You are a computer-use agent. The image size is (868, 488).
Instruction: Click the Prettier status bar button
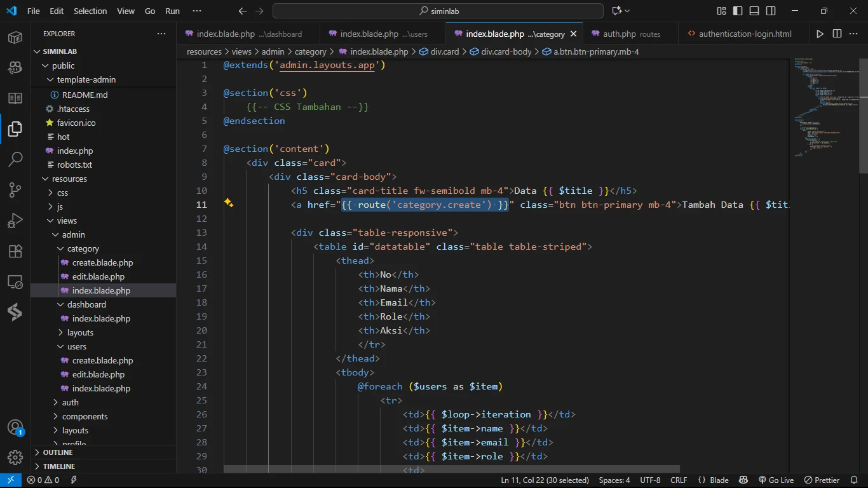[822, 480]
